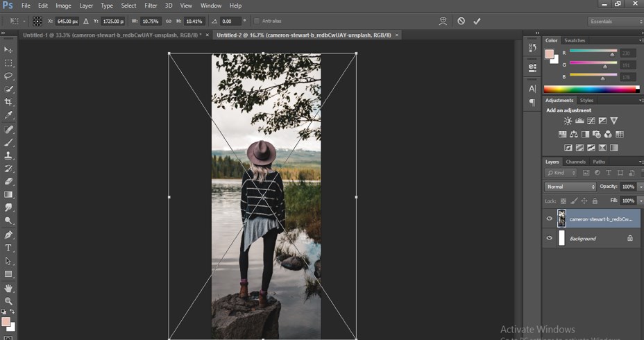The height and width of the screenshot is (340, 644).
Task: Open the Filter menu
Action: (151, 6)
